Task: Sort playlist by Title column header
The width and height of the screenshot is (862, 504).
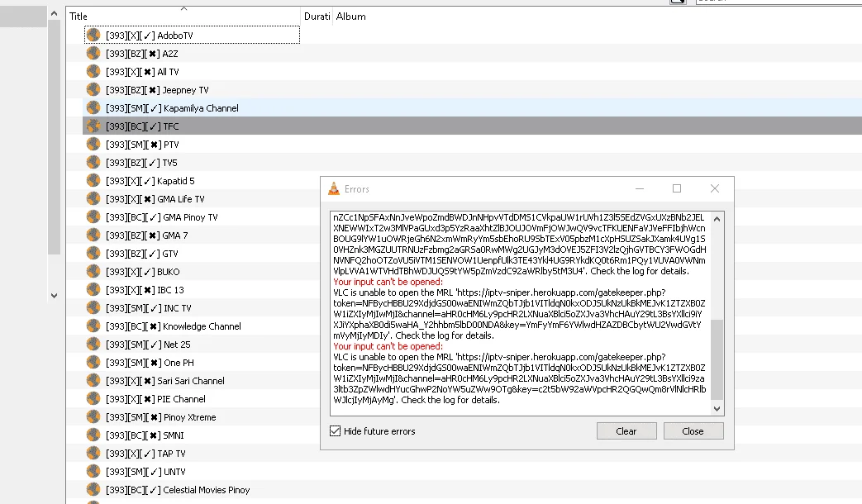Action: point(183,16)
